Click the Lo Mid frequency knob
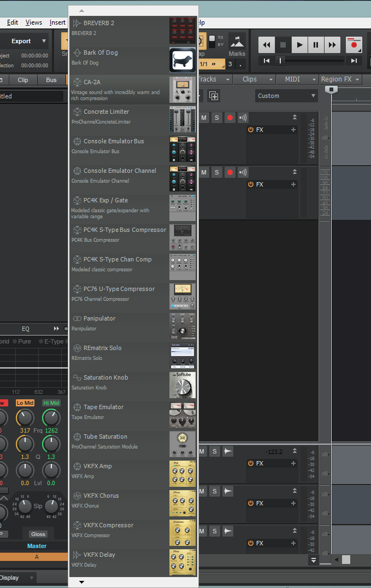 pos(25,418)
